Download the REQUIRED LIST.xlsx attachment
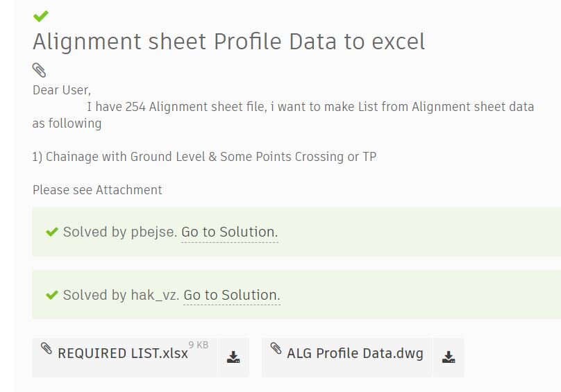The width and height of the screenshot is (561, 392). 233,357
